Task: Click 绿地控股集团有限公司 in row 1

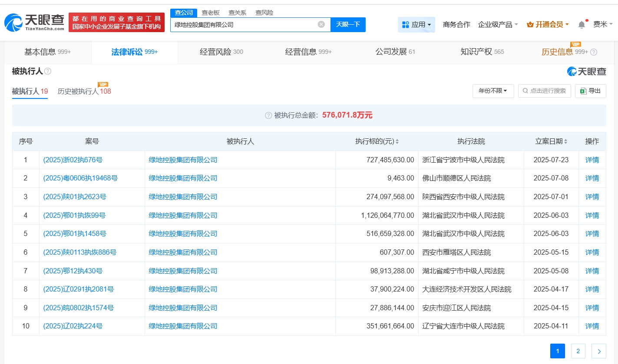Action: pos(183,160)
